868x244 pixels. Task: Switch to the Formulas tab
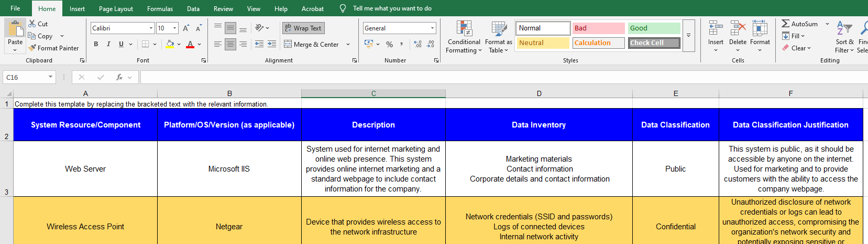point(160,8)
